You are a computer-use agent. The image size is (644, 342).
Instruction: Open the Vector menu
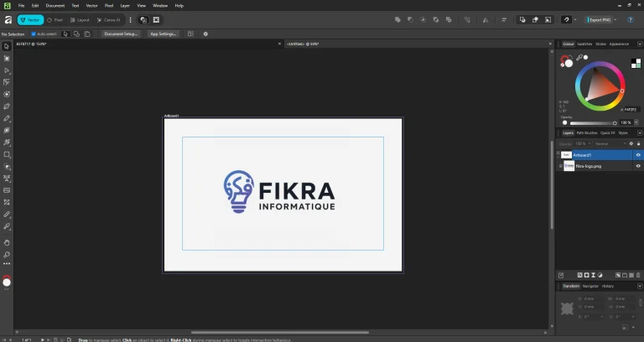point(91,6)
